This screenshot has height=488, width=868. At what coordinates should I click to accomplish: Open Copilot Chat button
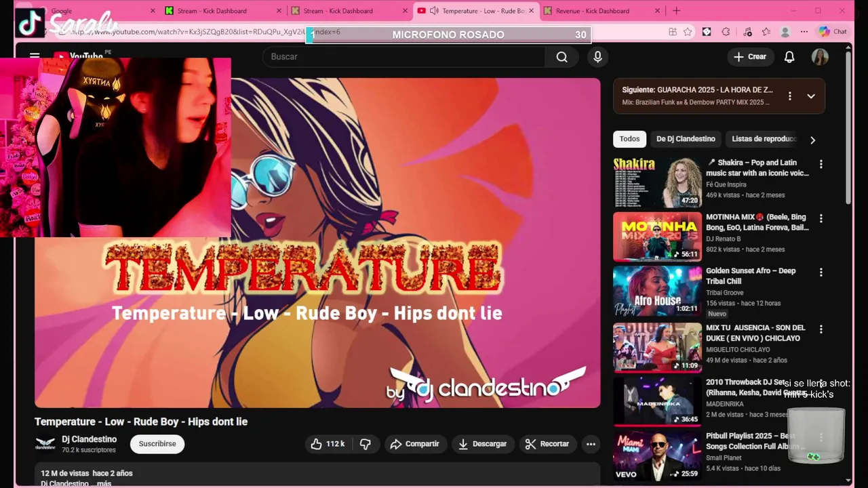[x=833, y=32]
